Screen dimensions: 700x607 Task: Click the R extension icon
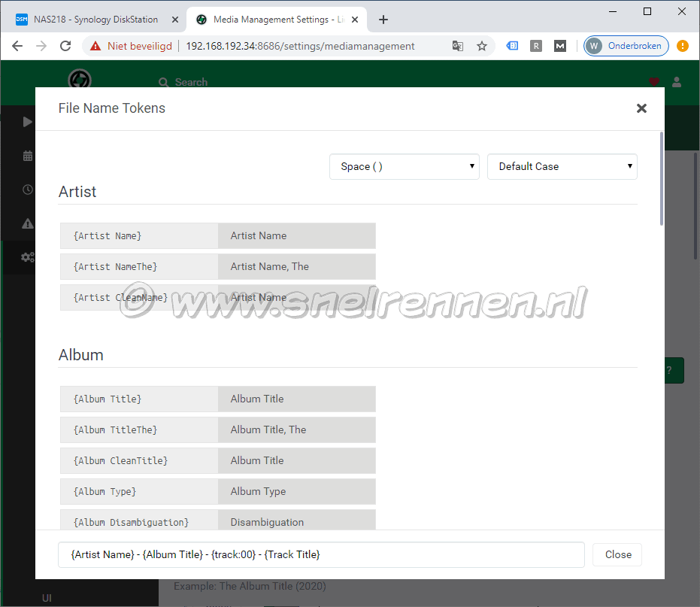click(535, 46)
